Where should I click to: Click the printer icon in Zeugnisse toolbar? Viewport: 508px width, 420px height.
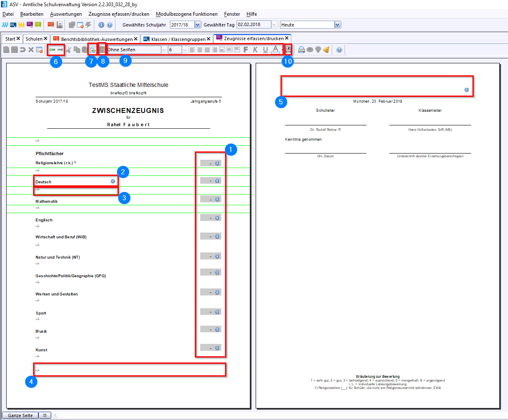(302, 50)
